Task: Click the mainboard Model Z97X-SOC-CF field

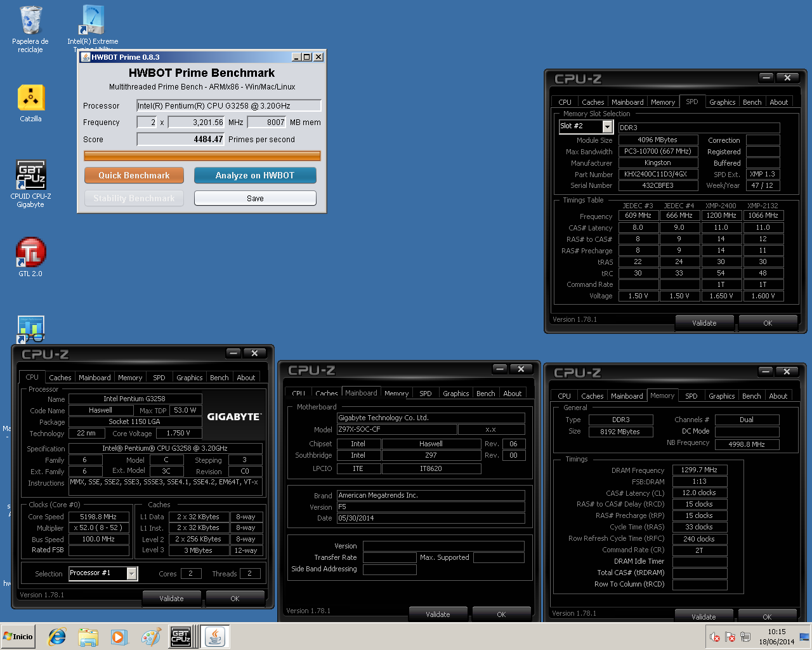Action: coord(396,429)
